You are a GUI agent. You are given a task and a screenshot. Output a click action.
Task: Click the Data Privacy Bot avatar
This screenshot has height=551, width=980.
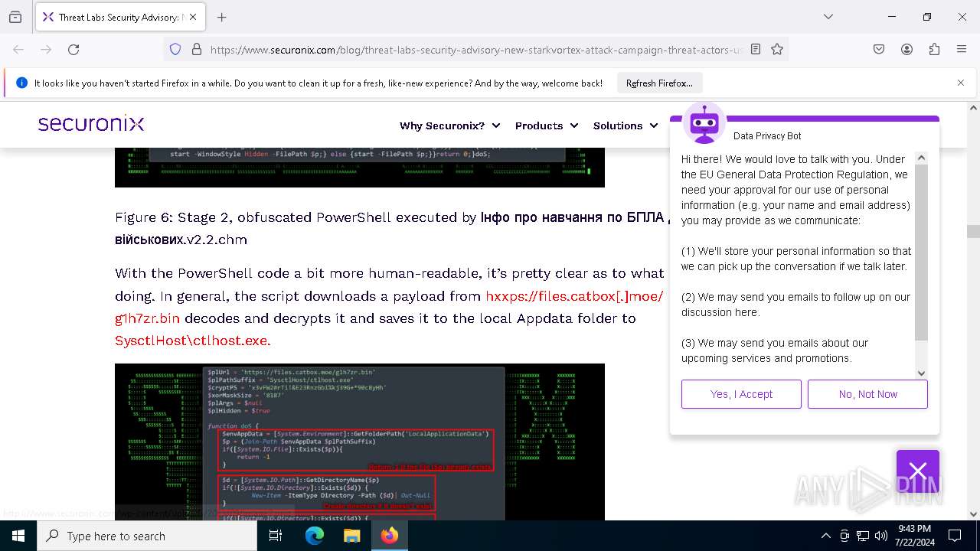704,122
